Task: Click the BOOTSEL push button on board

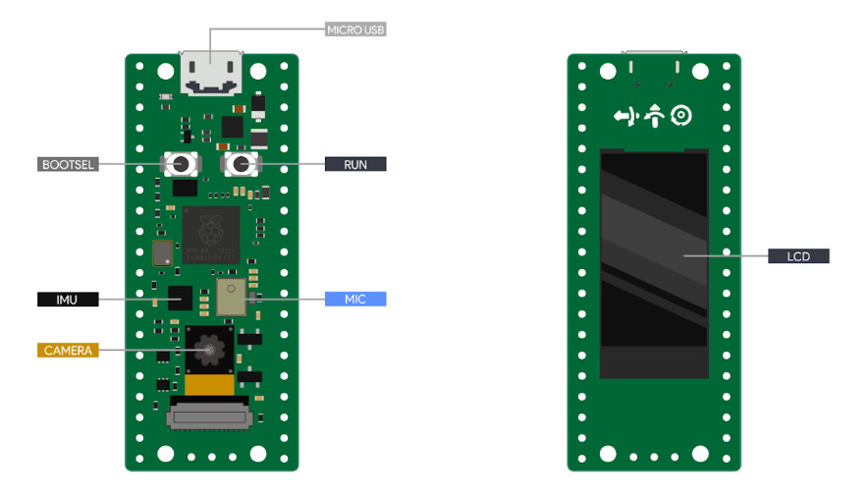Action: pos(181,164)
